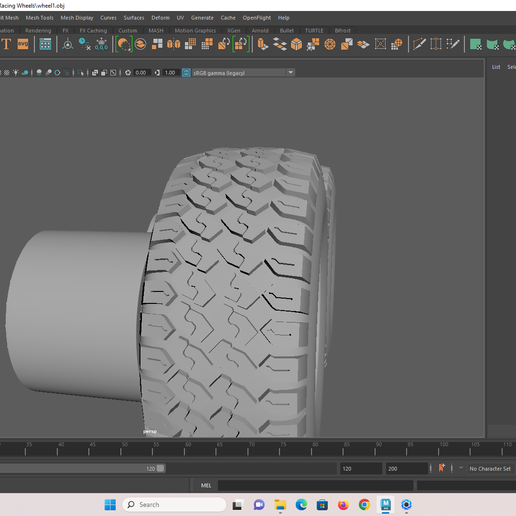Click the green cylindrical UV mapping icon
Image resolution: width=516 pixels, height=516 pixels.
[x=492, y=44]
